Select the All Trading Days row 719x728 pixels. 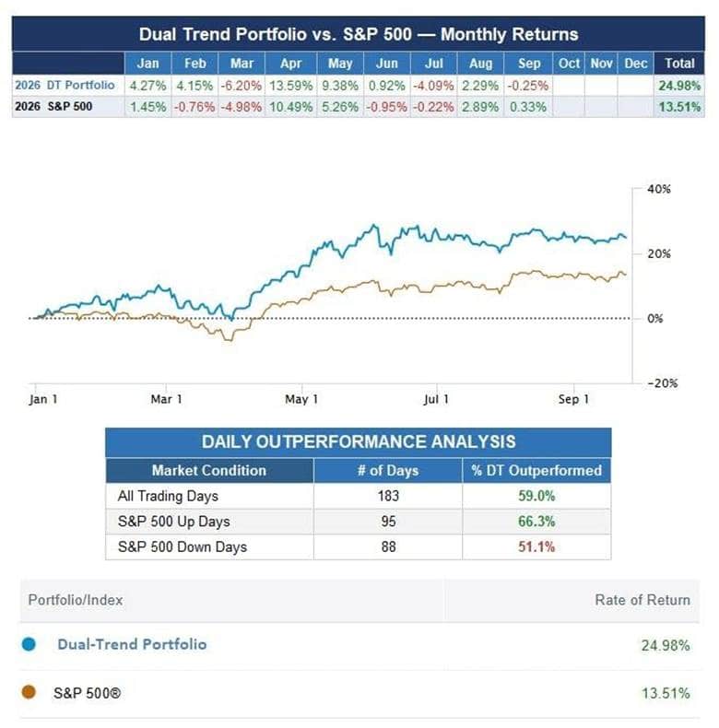pos(358,496)
